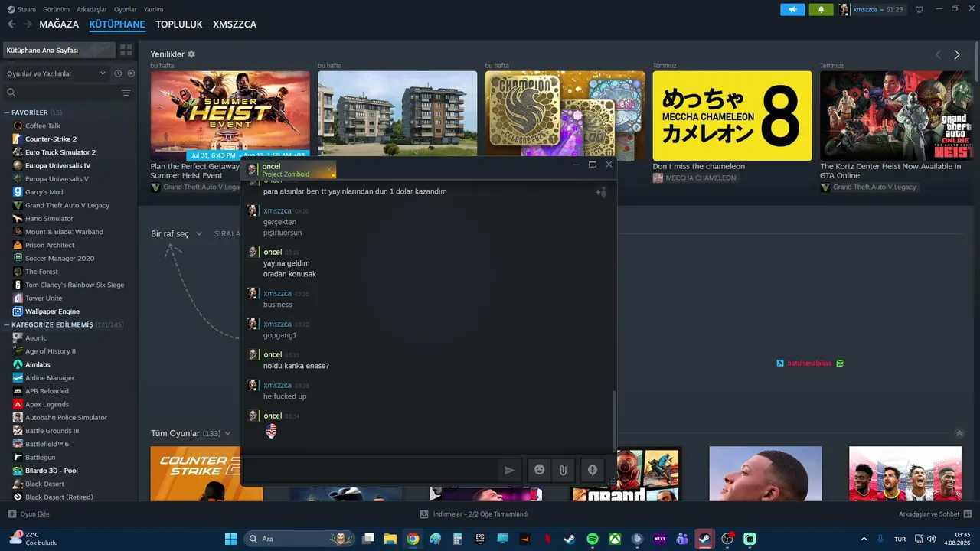980x551 pixels.
Task: Open the İndirmeler downloads status
Action: [x=475, y=514]
